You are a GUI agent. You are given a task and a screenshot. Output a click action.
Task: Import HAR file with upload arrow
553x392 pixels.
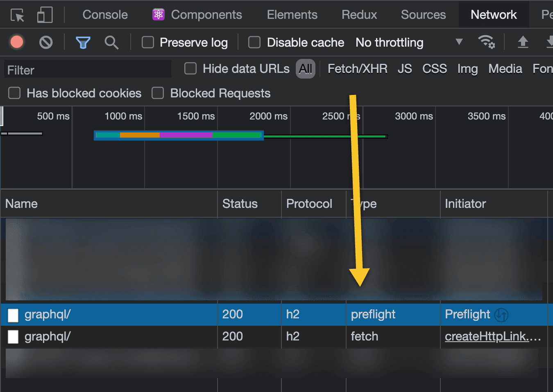523,42
